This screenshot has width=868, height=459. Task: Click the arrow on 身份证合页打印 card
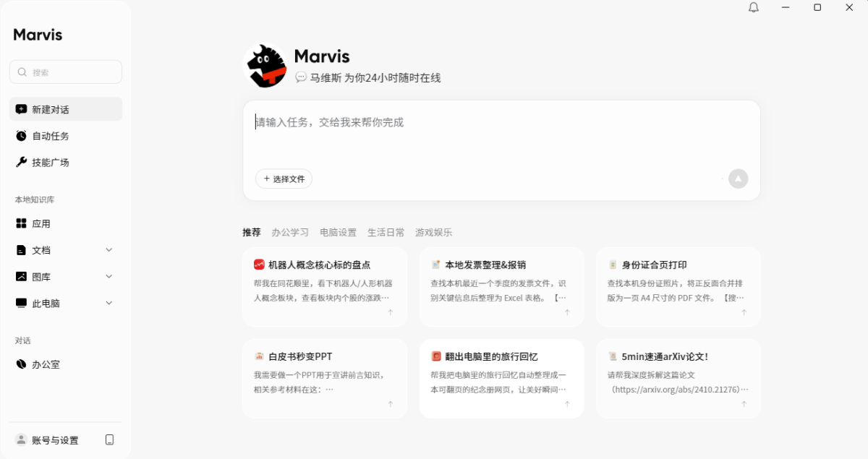tap(744, 312)
